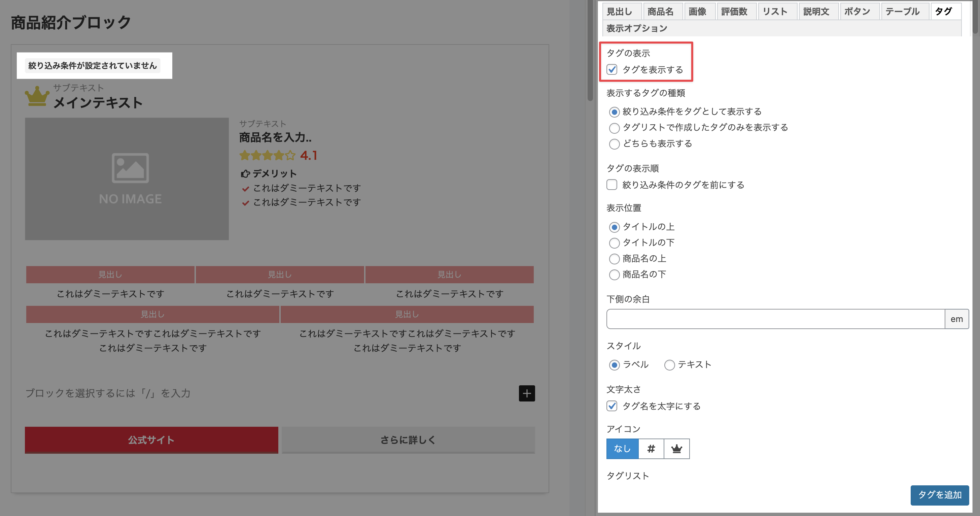
Task: Switch to the ボタン tab
Action: (860, 11)
